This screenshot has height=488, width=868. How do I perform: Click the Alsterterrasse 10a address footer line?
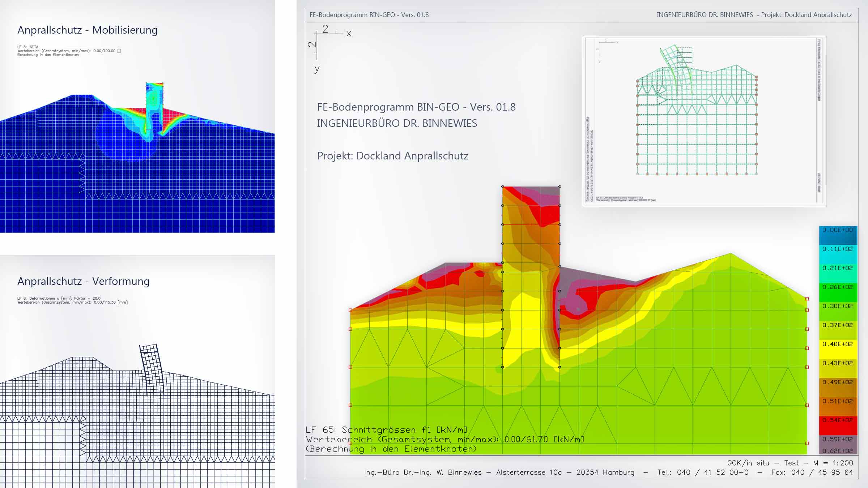click(609, 472)
